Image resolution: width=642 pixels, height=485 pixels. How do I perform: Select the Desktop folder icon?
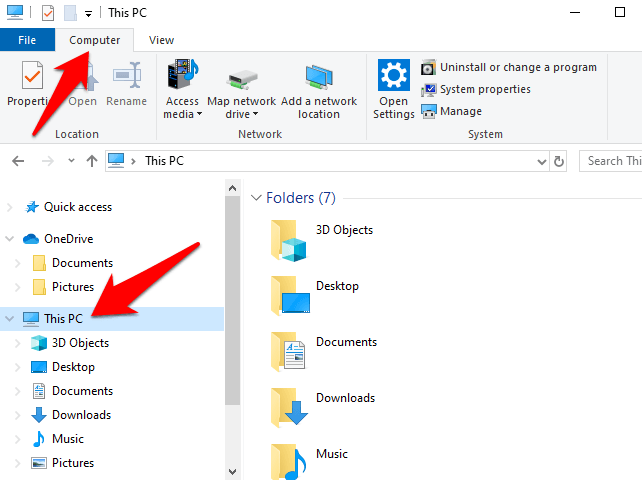(x=290, y=296)
